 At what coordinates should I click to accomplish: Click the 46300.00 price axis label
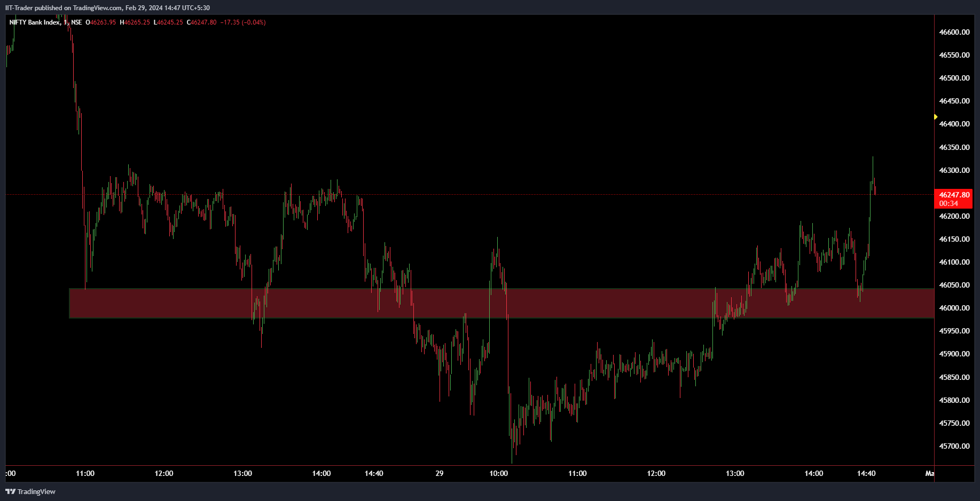(954, 170)
